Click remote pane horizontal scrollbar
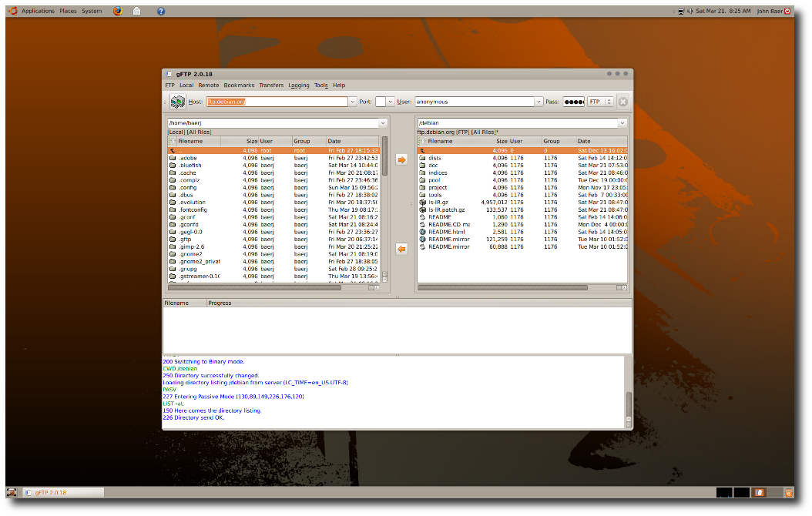Image resolution: width=812 pixels, height=516 pixels. pos(502,288)
